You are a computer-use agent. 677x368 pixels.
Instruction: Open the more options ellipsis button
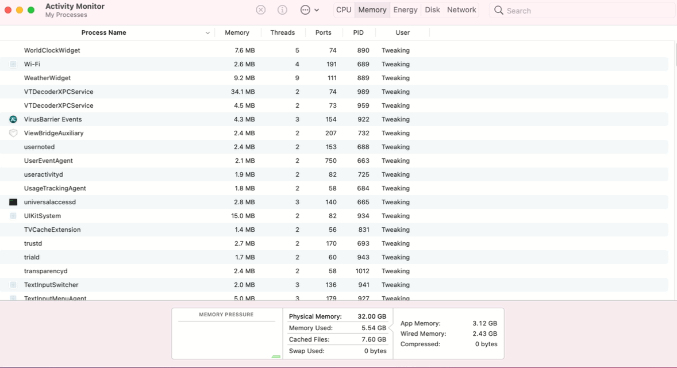pos(305,10)
